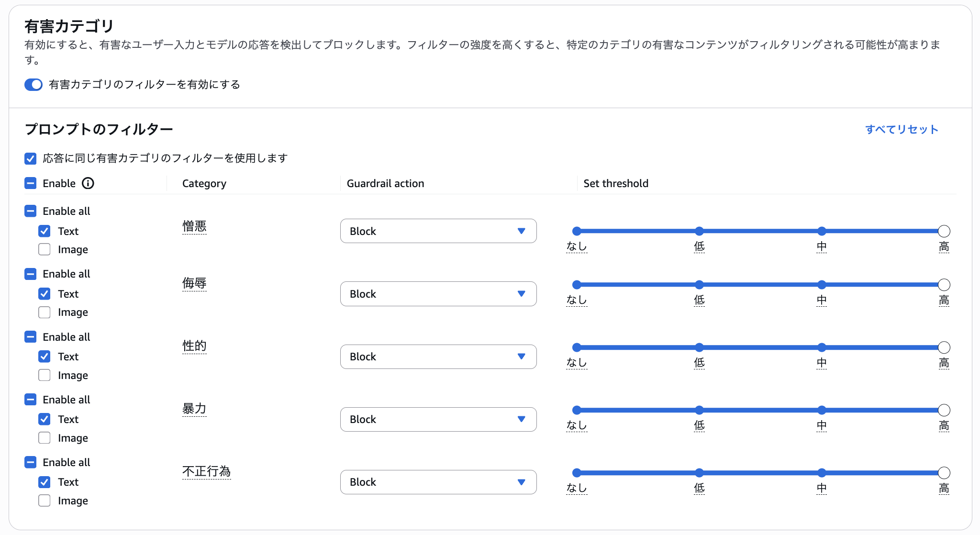Screen dimensions: 980x535
Task: Set 性的 threshold slider to 低
Action: [699, 347]
